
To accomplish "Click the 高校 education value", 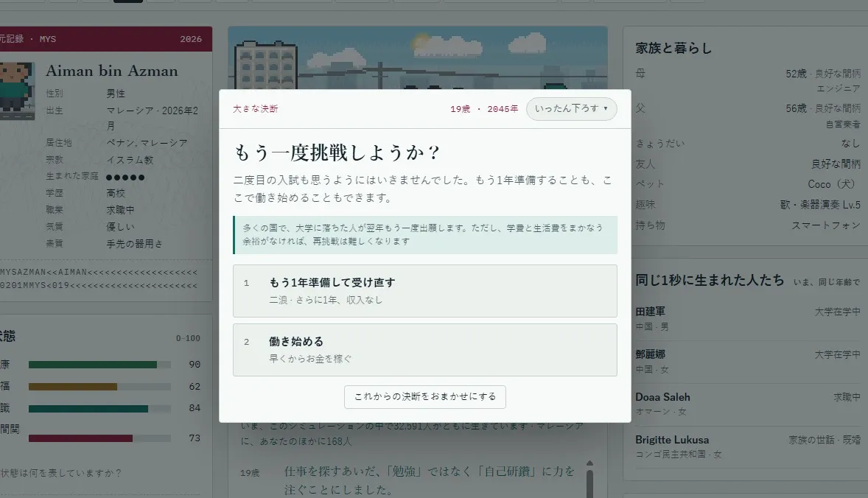I will coord(116,193).
